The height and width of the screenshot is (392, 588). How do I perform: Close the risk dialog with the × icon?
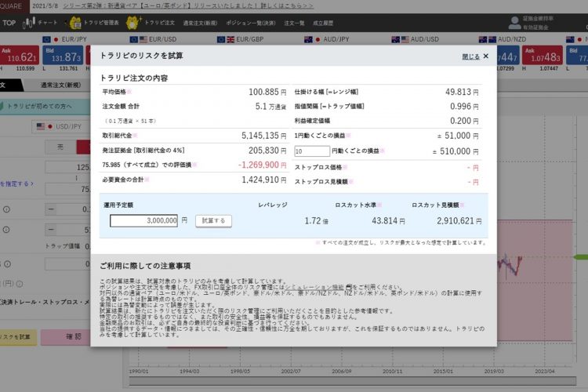click(486, 56)
